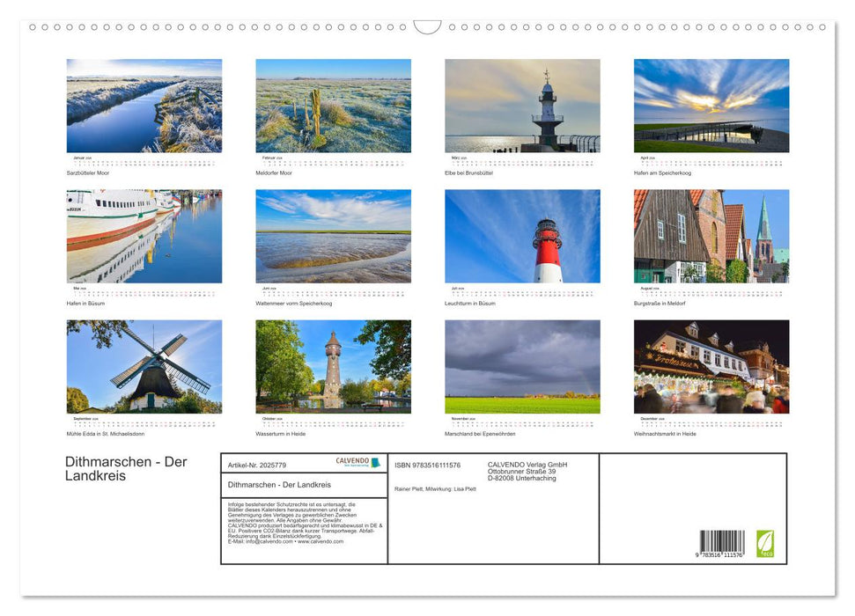Click the Mühle Edda windmill photo
This screenshot has width=855, height=616.
pyautogui.click(x=144, y=366)
